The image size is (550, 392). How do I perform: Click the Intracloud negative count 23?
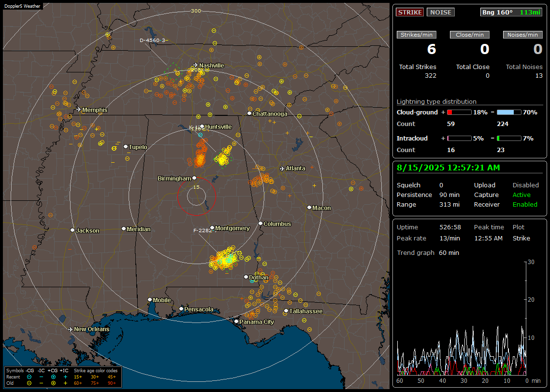pyautogui.click(x=501, y=150)
